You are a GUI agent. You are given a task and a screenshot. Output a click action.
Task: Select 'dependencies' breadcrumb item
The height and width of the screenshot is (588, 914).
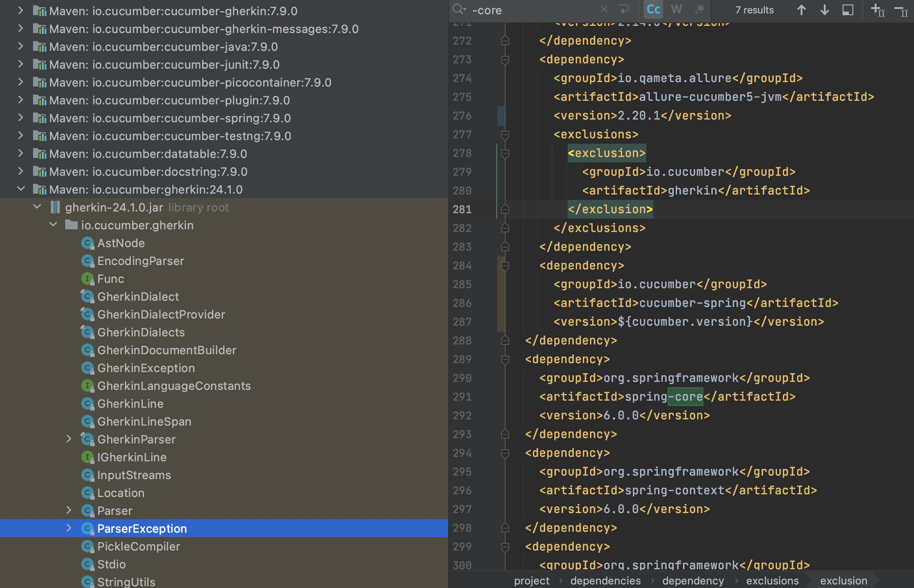click(605, 580)
